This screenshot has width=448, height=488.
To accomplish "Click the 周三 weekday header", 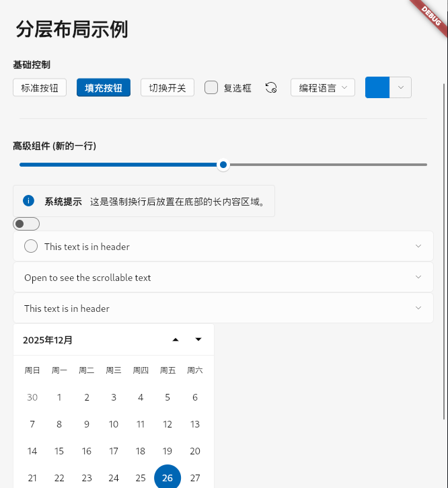I will point(114,370).
